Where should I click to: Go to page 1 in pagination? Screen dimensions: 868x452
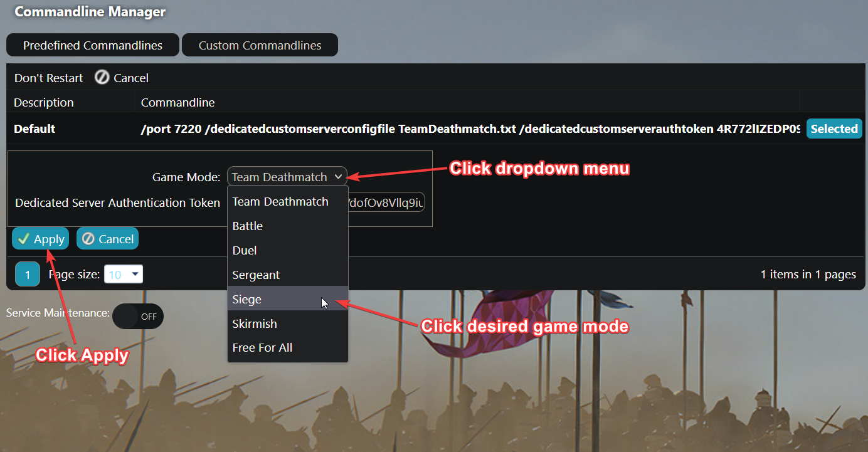click(x=28, y=275)
